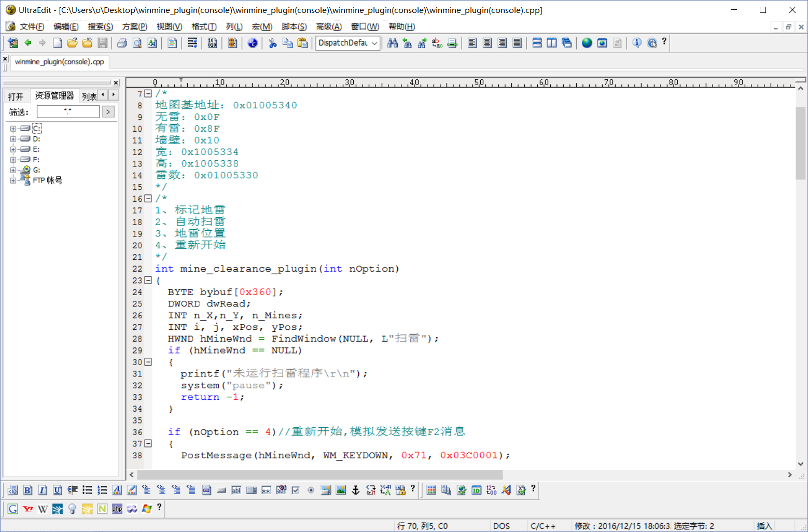Toggle Word Wrap toolbar button
This screenshot has width=808, height=532.
(192, 43)
